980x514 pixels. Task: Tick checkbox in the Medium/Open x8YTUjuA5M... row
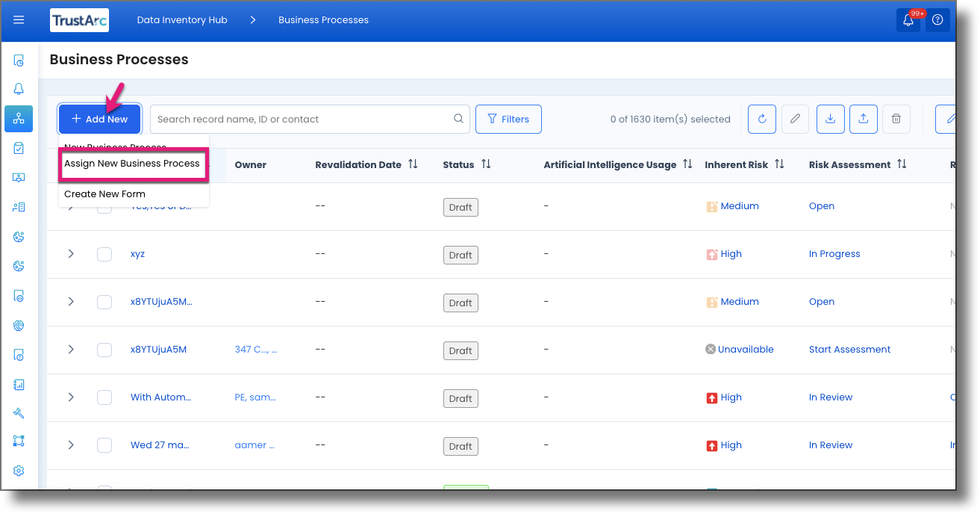[104, 302]
